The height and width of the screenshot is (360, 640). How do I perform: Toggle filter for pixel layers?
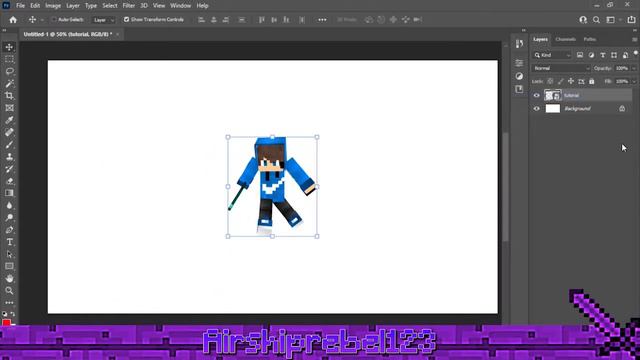coord(580,55)
